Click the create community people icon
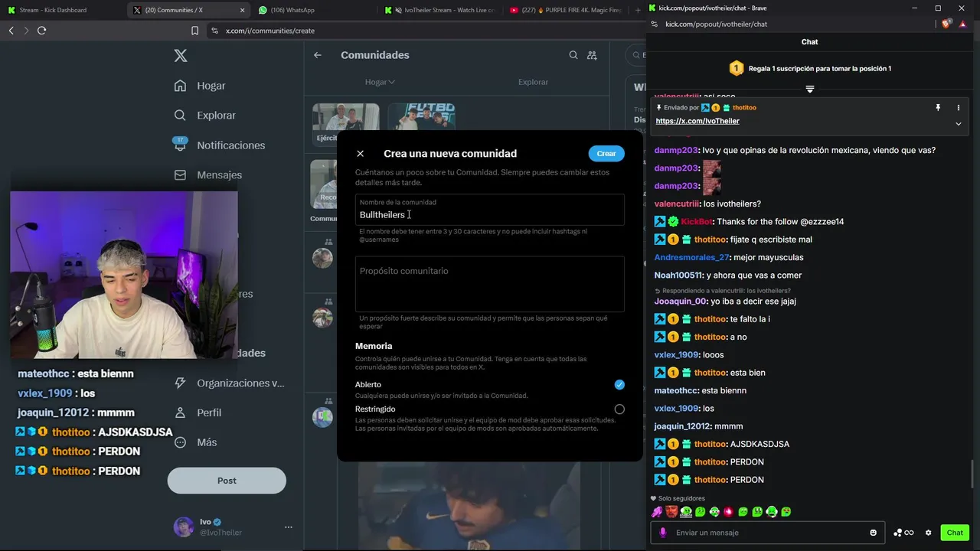This screenshot has width=980, height=551. [x=592, y=55]
